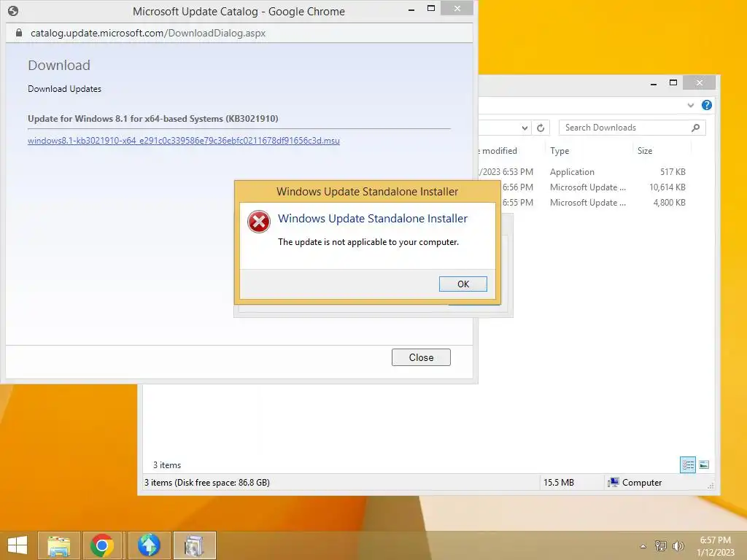Viewport: 747px width, 560px height.
Task: Select the 4,800 KB Microsoft Update file row
Action: pos(594,203)
